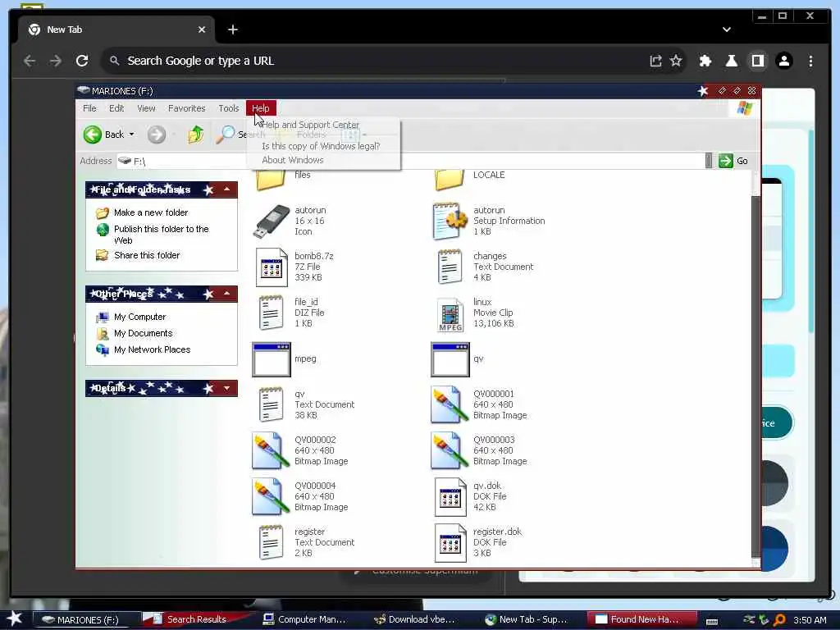840x630 pixels.
Task: Open the Edit menu
Action: pos(116,108)
